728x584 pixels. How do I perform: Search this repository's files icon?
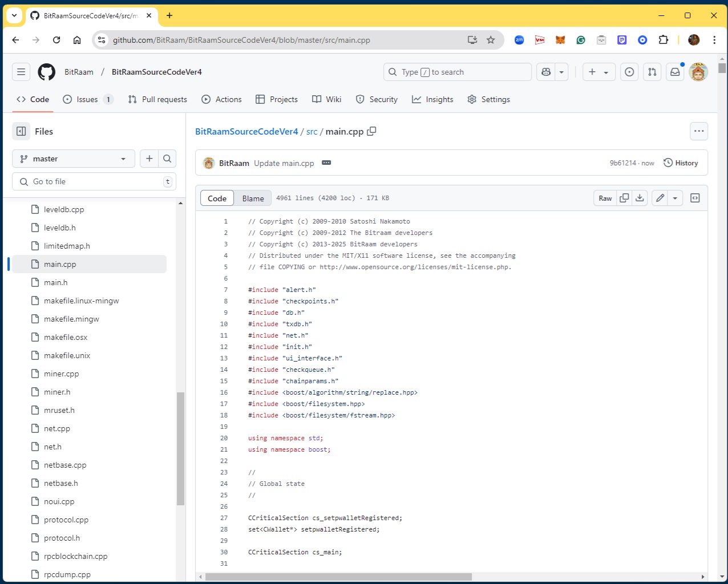(167, 159)
